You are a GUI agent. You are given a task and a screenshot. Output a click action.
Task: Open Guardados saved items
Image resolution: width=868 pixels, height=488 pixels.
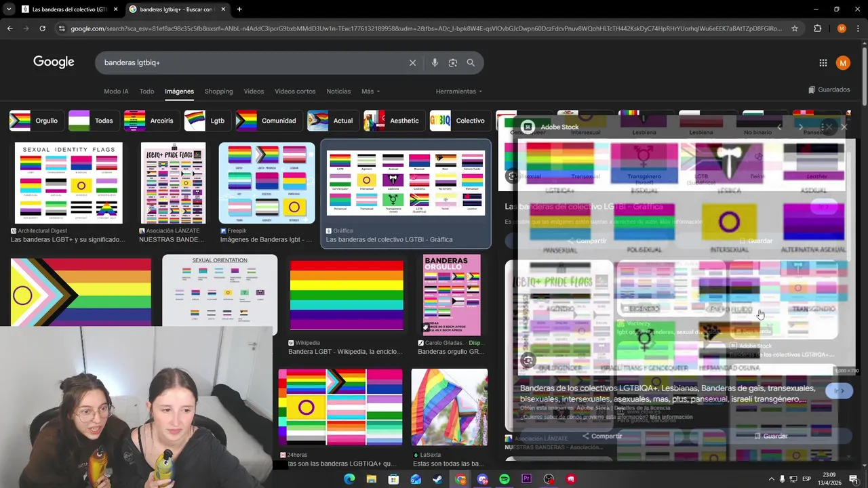click(x=829, y=89)
